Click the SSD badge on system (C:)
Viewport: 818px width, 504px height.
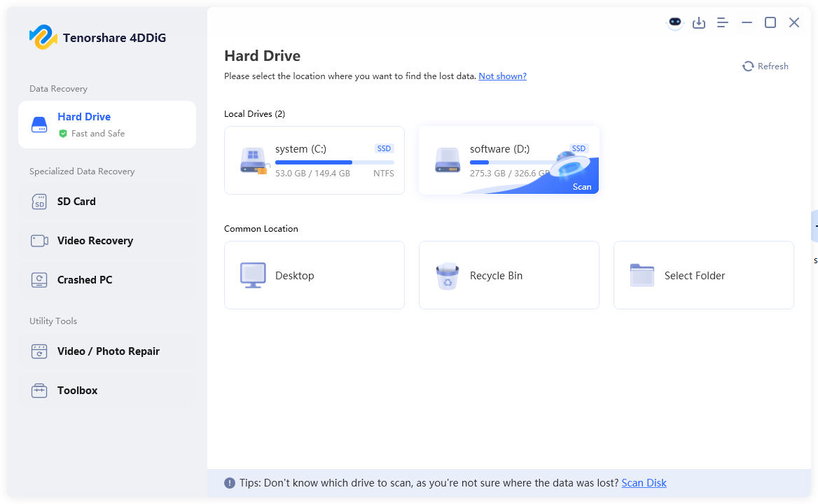[x=384, y=148]
